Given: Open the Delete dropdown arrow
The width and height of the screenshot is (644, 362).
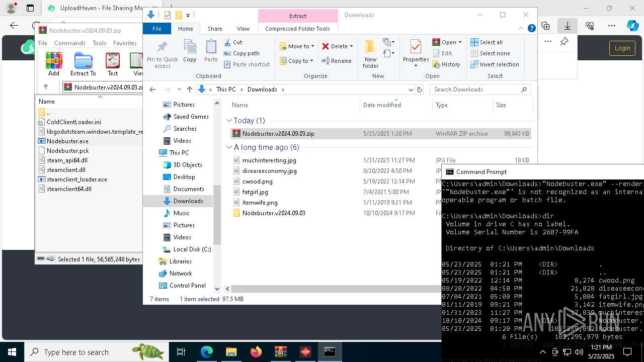Looking at the screenshot, I should coord(351,46).
